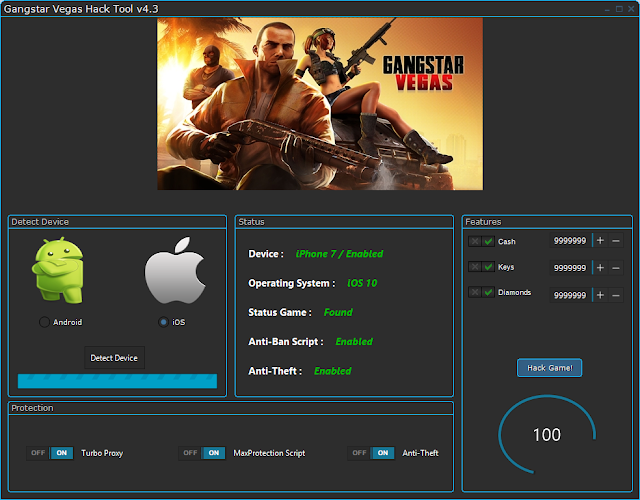Click the 'Device :' label in the Status panel

(266, 254)
